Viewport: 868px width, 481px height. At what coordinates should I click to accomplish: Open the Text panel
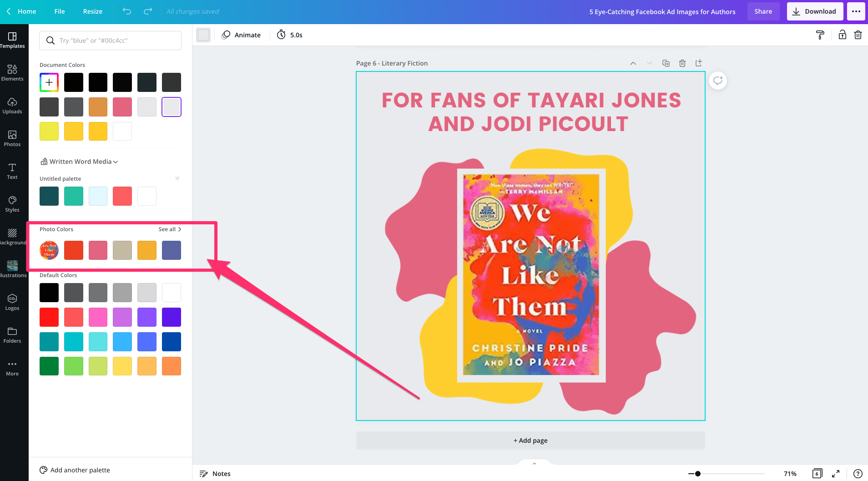tap(12, 171)
